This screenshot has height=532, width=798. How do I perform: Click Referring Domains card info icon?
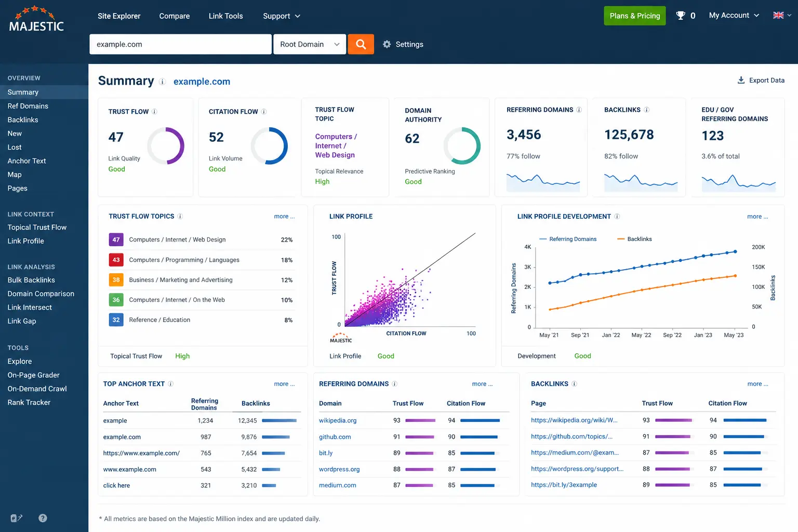point(579,110)
